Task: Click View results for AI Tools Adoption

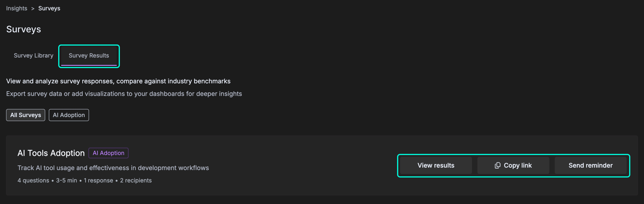Action: (435, 165)
